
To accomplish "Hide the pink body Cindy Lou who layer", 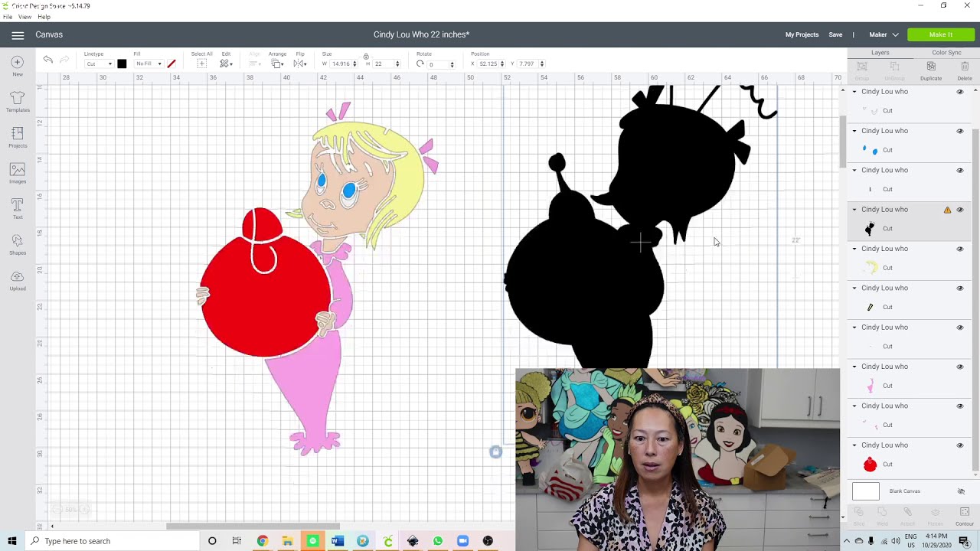I will [x=960, y=367].
